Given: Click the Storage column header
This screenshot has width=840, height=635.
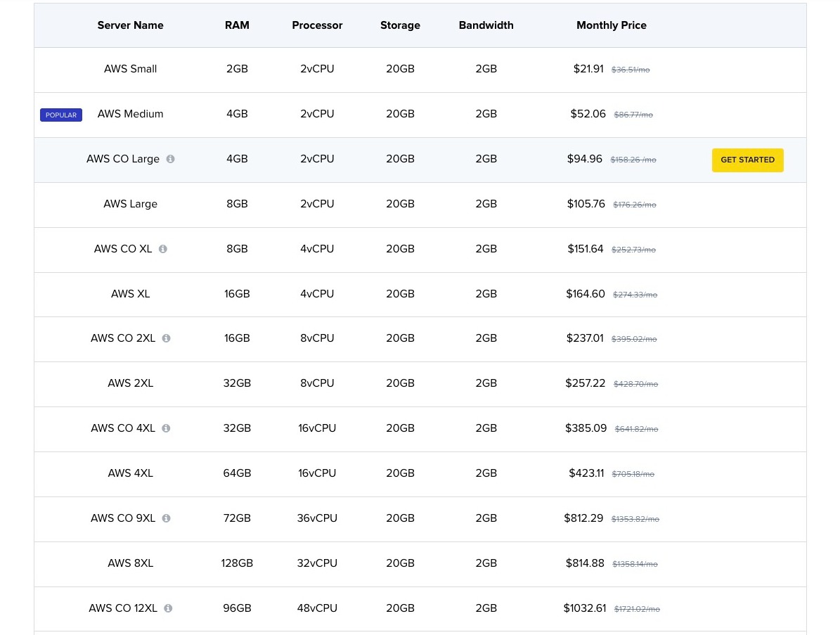Looking at the screenshot, I should (x=400, y=25).
